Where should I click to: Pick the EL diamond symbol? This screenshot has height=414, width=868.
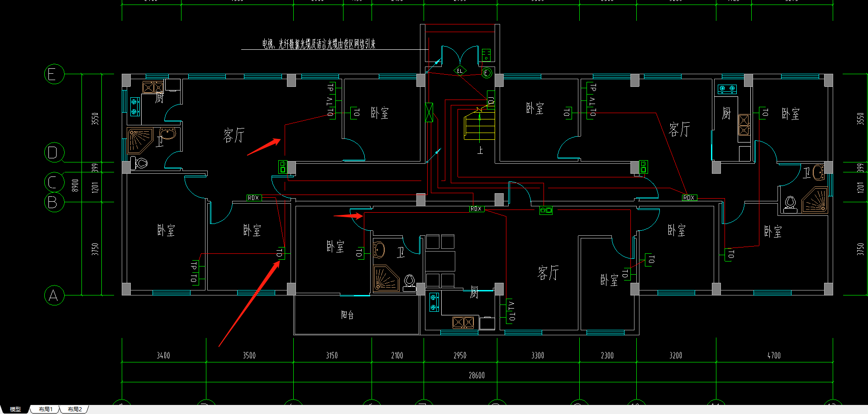(460, 71)
